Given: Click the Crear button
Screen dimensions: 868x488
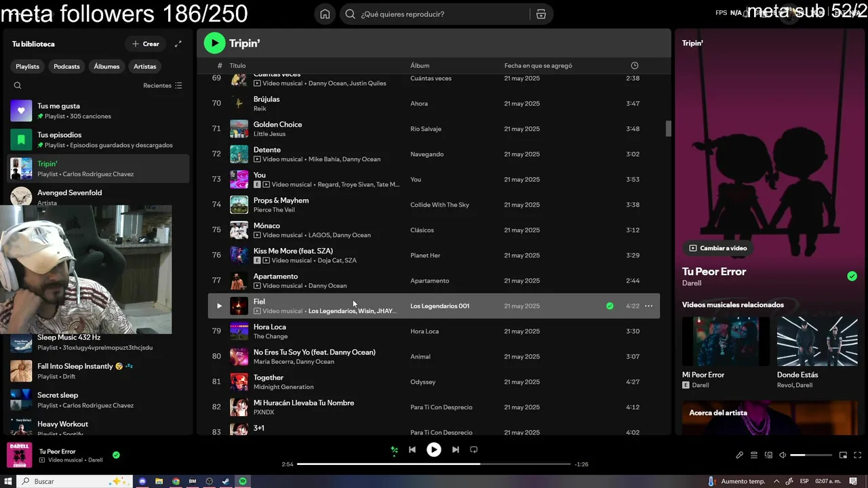Looking at the screenshot, I should click(146, 44).
